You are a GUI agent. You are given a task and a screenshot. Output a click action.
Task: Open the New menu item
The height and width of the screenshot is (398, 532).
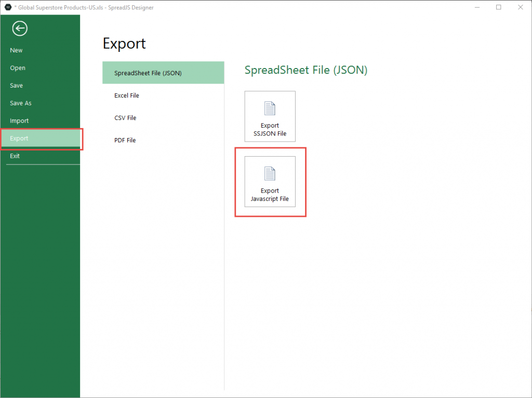click(40, 50)
